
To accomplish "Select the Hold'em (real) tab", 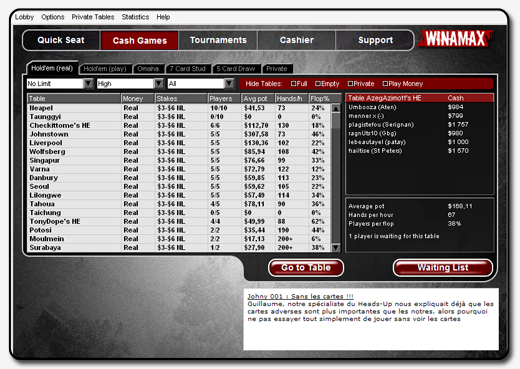I will pyautogui.click(x=52, y=68).
